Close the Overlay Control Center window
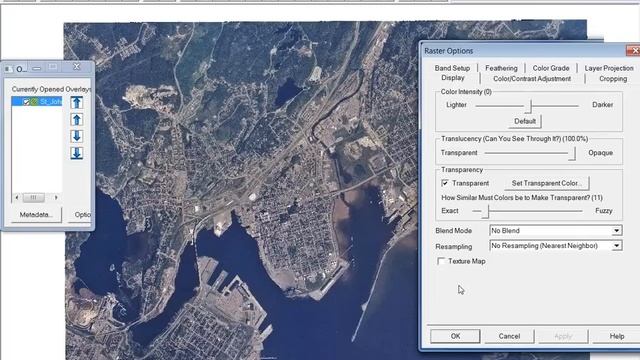Image resolution: width=640 pixels, height=360 pixels. click(x=76, y=67)
